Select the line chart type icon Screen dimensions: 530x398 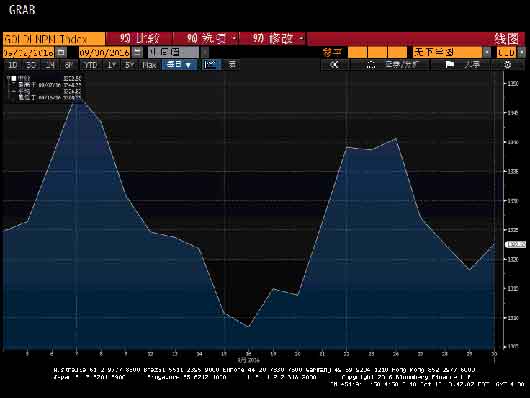211,65
